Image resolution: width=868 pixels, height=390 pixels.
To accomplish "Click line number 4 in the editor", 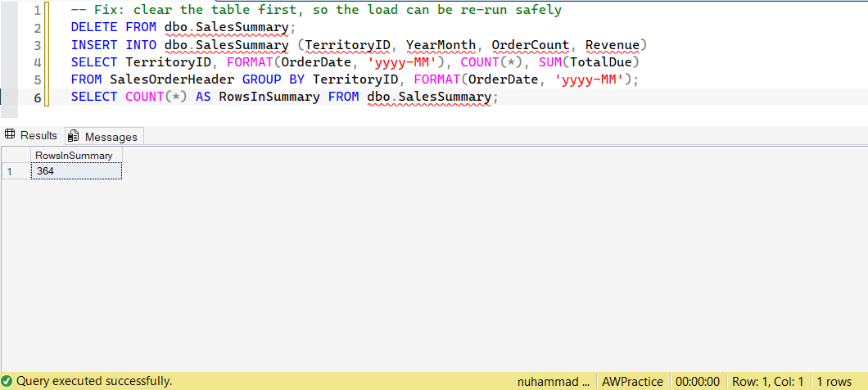I will coord(37,62).
